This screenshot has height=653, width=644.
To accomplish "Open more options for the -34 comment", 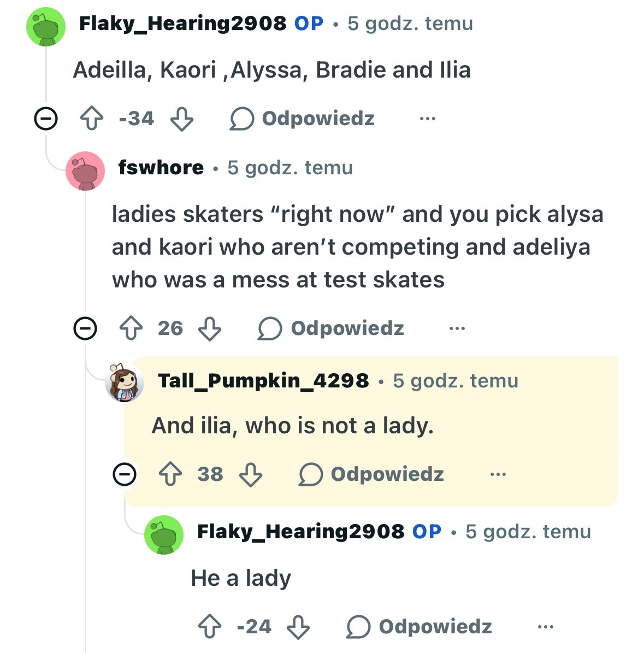I will (428, 119).
